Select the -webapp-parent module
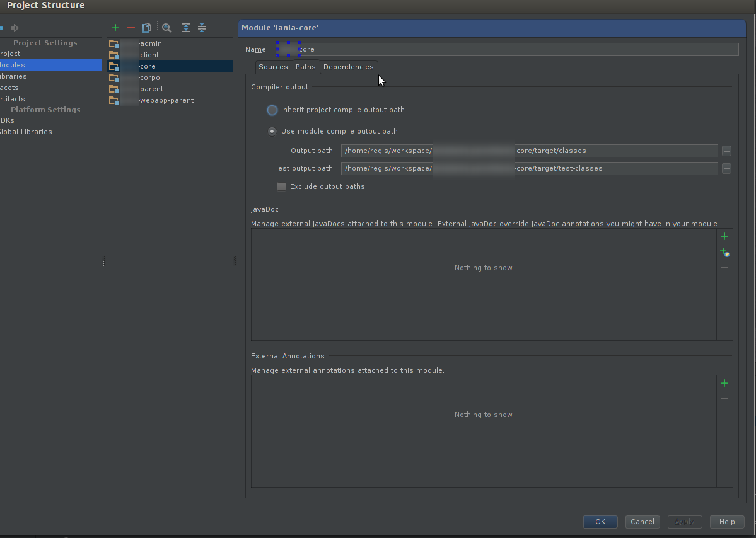This screenshot has width=756, height=538. click(165, 100)
